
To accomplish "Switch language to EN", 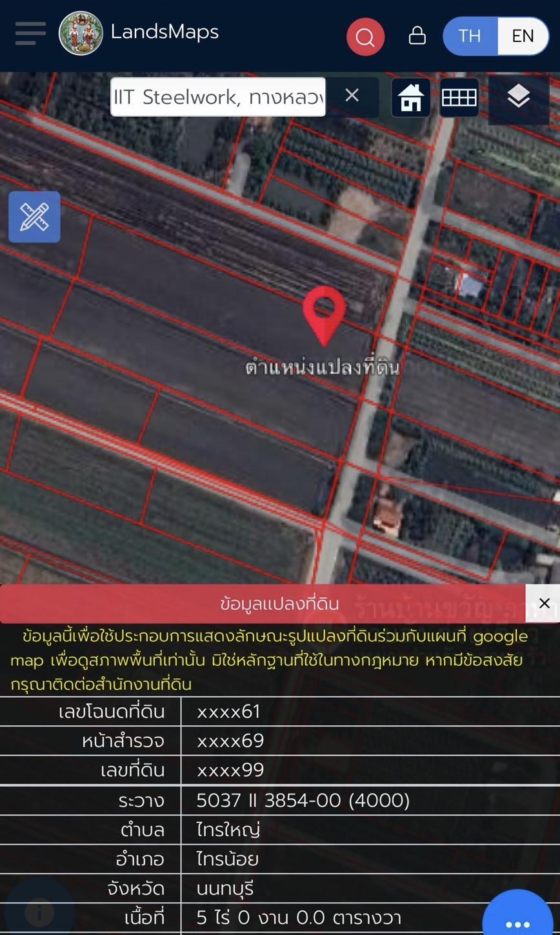I will coord(523,36).
